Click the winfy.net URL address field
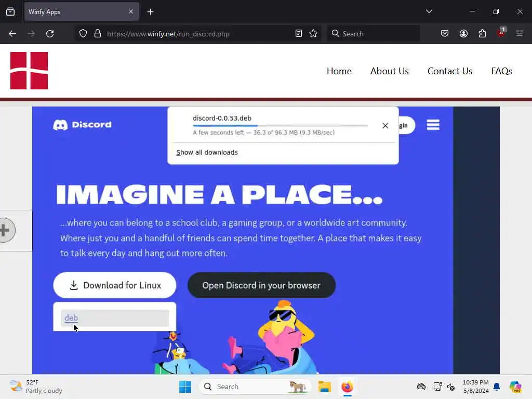This screenshot has width=532, height=399. tap(198, 34)
